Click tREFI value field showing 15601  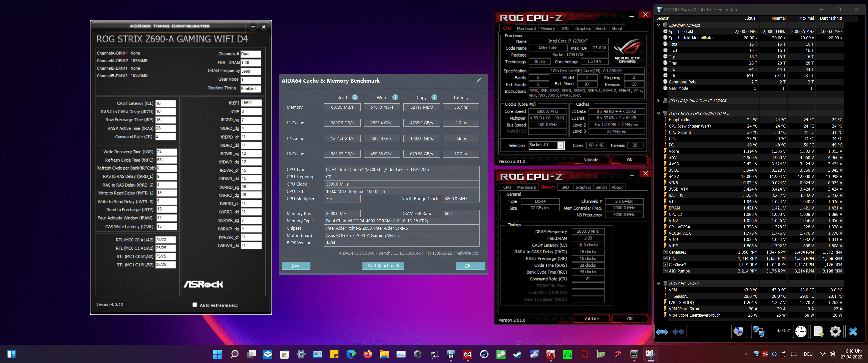click(251, 103)
